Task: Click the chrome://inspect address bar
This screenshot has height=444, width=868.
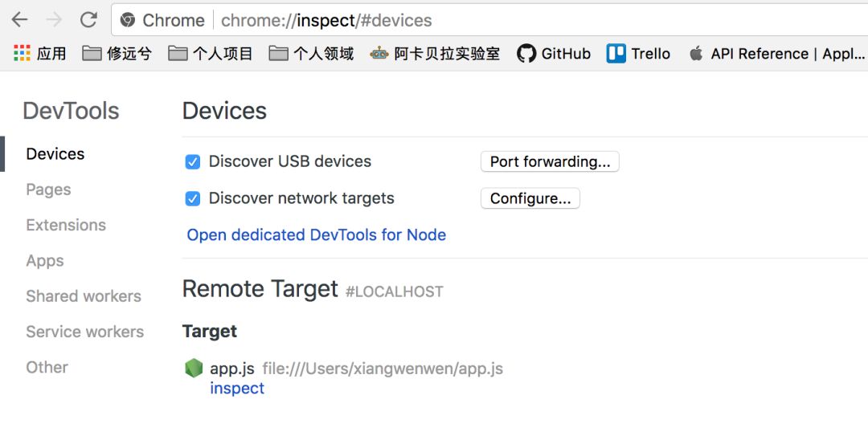Action: [x=482, y=20]
